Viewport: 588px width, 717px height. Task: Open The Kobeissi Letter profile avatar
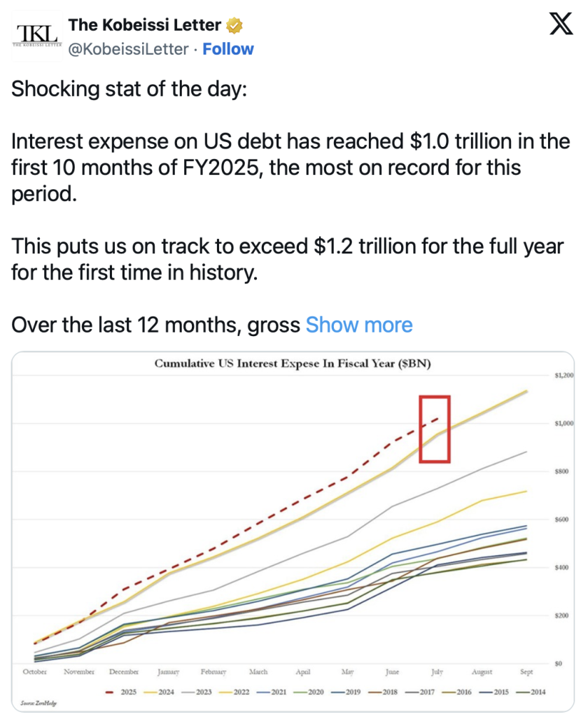36,36
